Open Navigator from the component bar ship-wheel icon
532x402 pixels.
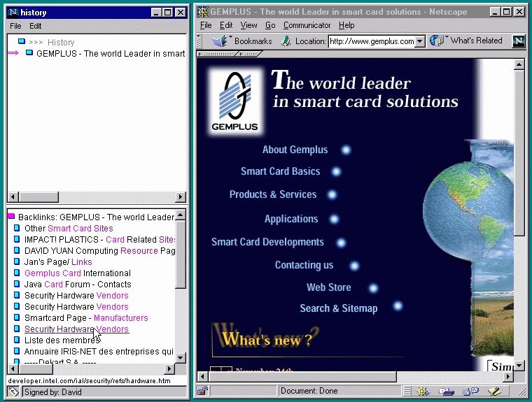pos(421,391)
